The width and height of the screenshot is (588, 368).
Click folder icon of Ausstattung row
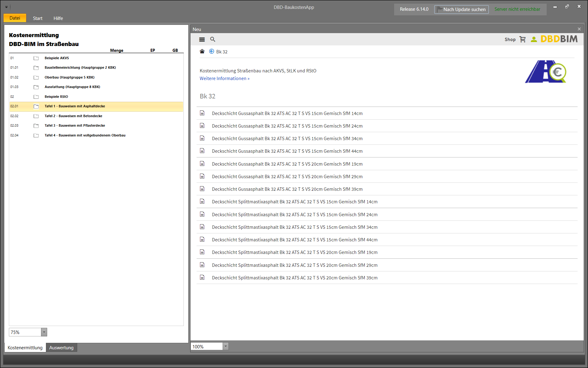click(x=36, y=87)
